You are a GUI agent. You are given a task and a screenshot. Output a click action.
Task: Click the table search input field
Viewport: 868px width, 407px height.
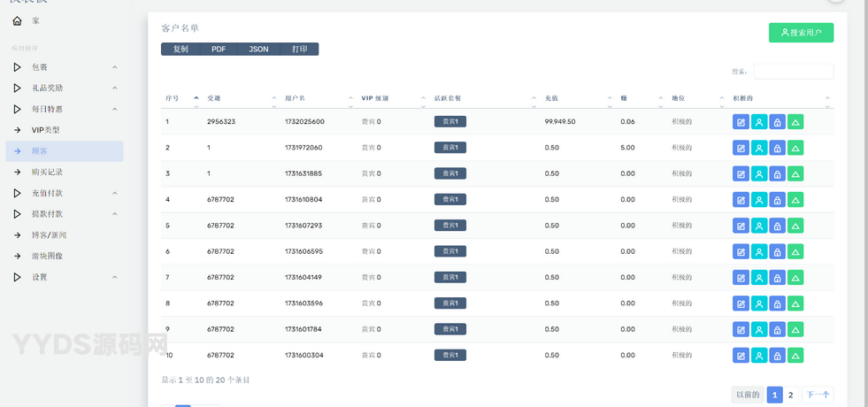[x=793, y=72]
